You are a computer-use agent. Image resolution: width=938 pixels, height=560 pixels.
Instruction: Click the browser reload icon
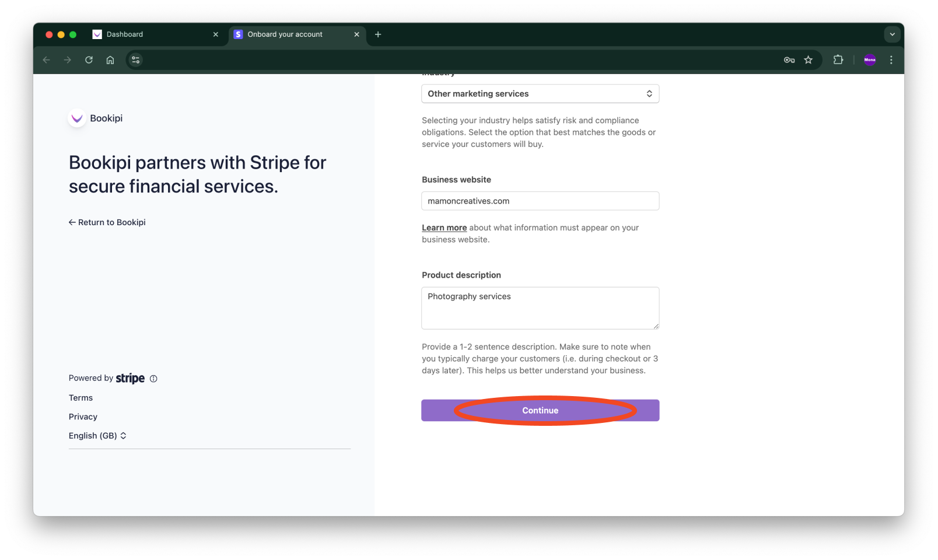coord(89,60)
